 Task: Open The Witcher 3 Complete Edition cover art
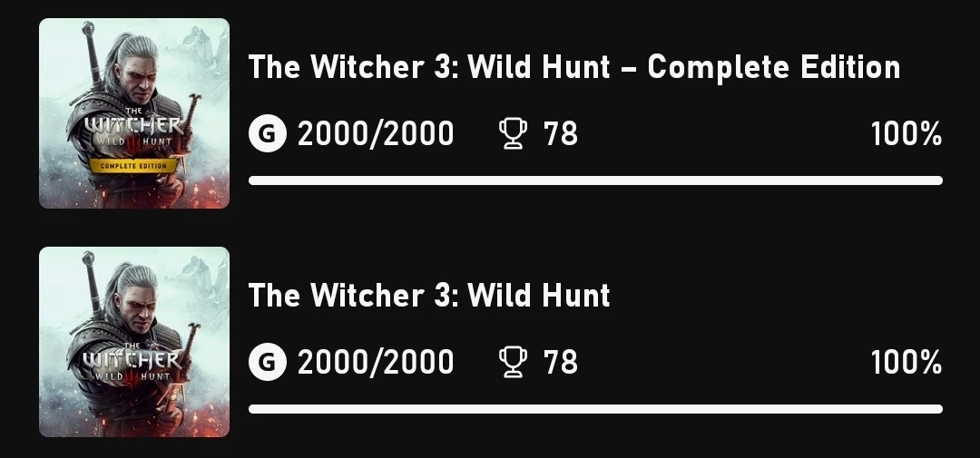[x=134, y=113]
